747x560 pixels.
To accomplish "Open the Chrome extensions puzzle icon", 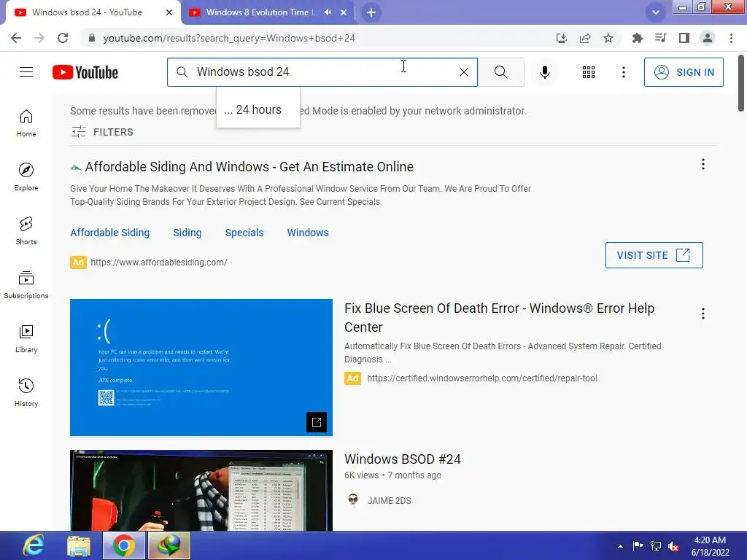I will tap(637, 38).
